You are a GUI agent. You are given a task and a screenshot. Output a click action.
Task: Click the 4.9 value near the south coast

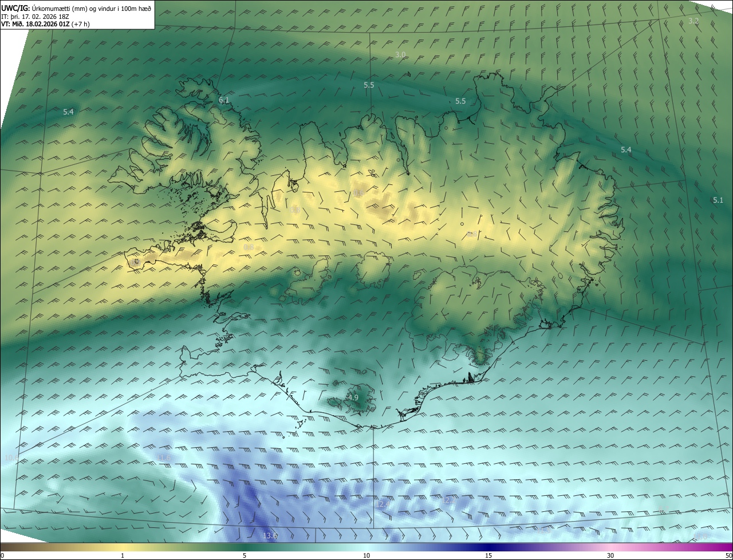[353, 397]
